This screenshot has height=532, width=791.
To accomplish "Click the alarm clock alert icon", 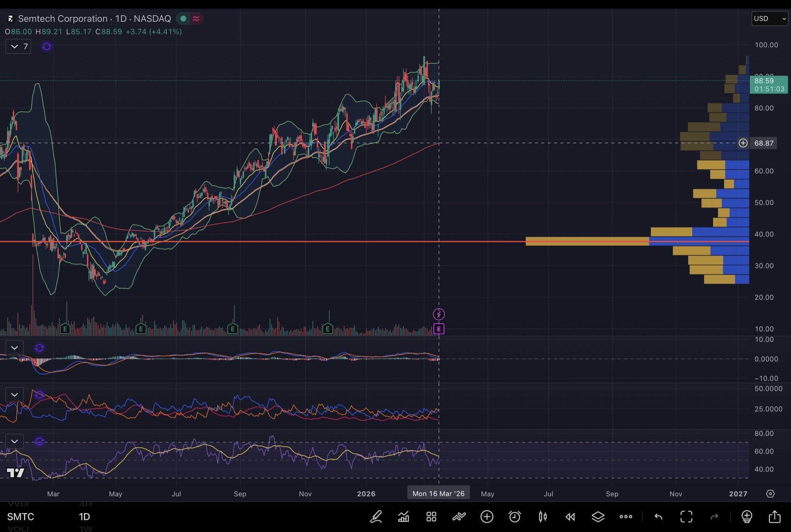I will point(514,517).
